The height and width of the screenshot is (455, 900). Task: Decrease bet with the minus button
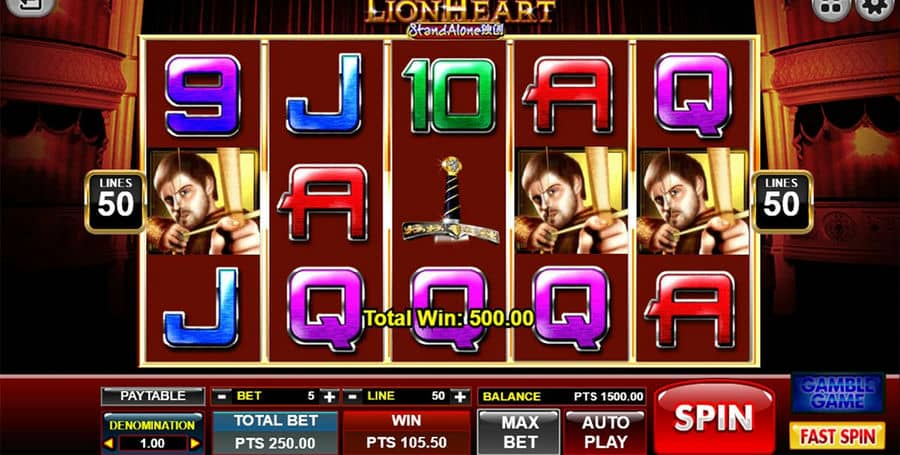(223, 396)
